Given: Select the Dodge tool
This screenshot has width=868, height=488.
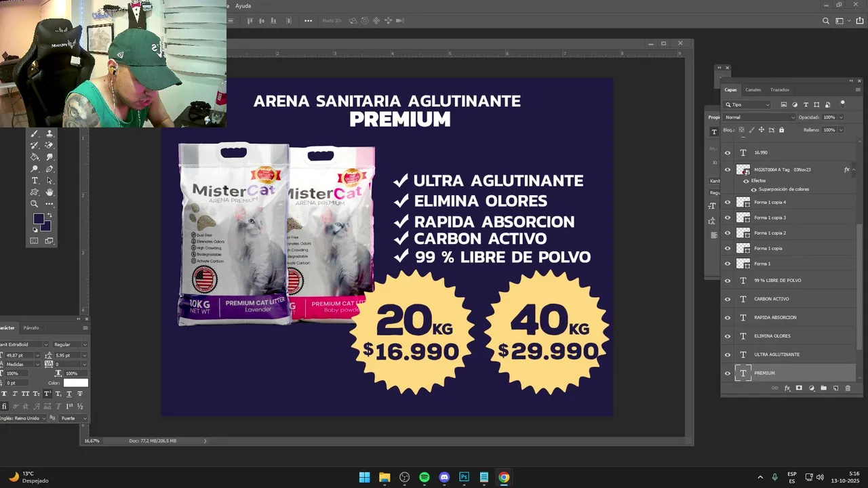Looking at the screenshot, I should [x=35, y=169].
